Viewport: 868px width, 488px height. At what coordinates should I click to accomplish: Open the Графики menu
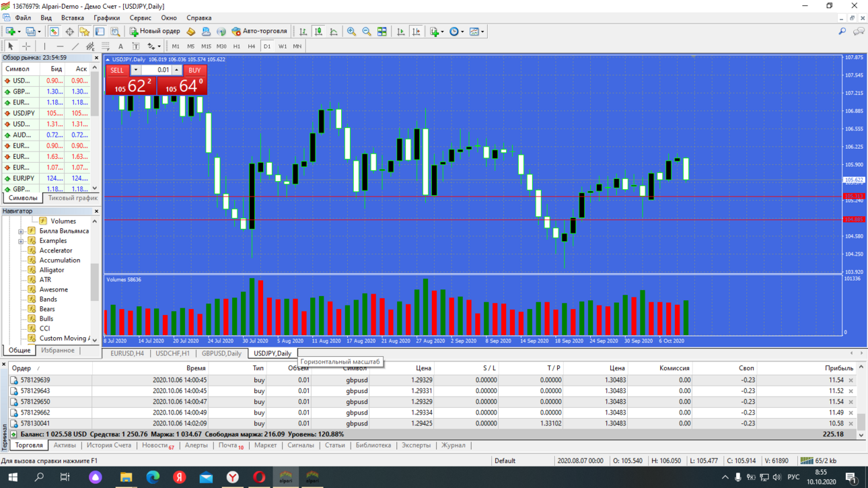tap(106, 18)
